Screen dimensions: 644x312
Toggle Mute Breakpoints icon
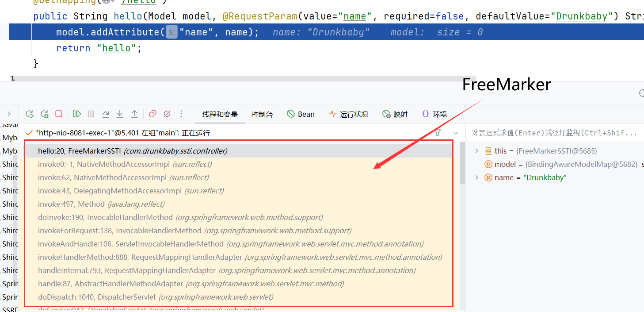[167, 114]
